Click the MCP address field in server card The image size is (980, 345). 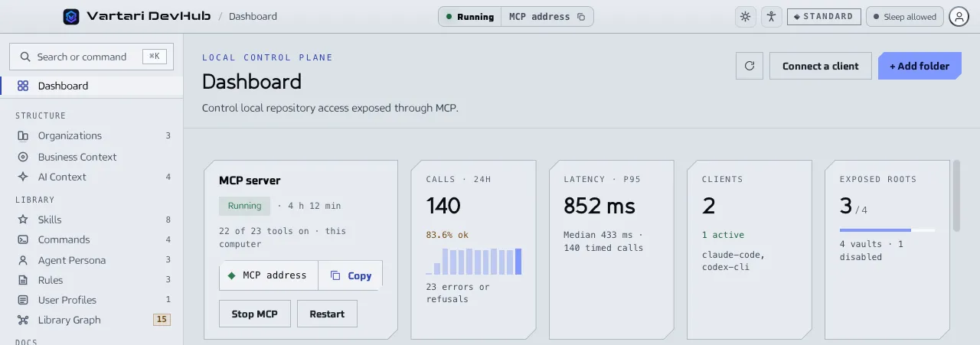(x=269, y=275)
